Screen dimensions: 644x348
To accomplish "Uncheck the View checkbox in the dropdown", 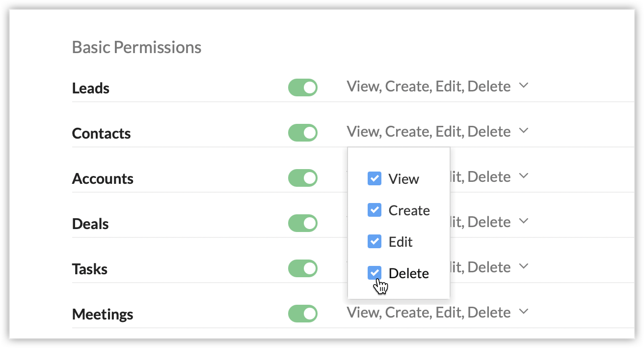I will [x=375, y=178].
